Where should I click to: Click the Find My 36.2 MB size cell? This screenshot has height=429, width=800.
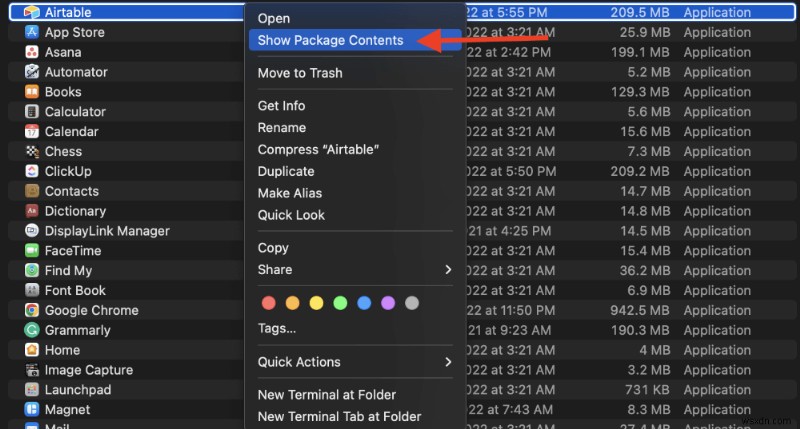[644, 271]
